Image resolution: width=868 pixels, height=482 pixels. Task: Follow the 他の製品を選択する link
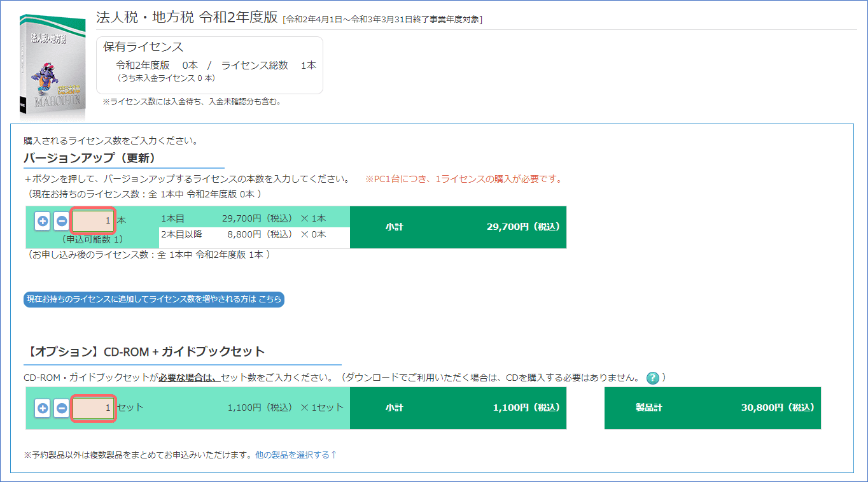pos(296,455)
